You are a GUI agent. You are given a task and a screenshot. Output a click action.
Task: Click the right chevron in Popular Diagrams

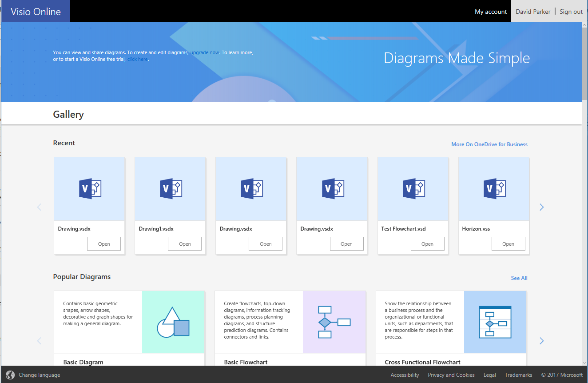pyautogui.click(x=541, y=340)
